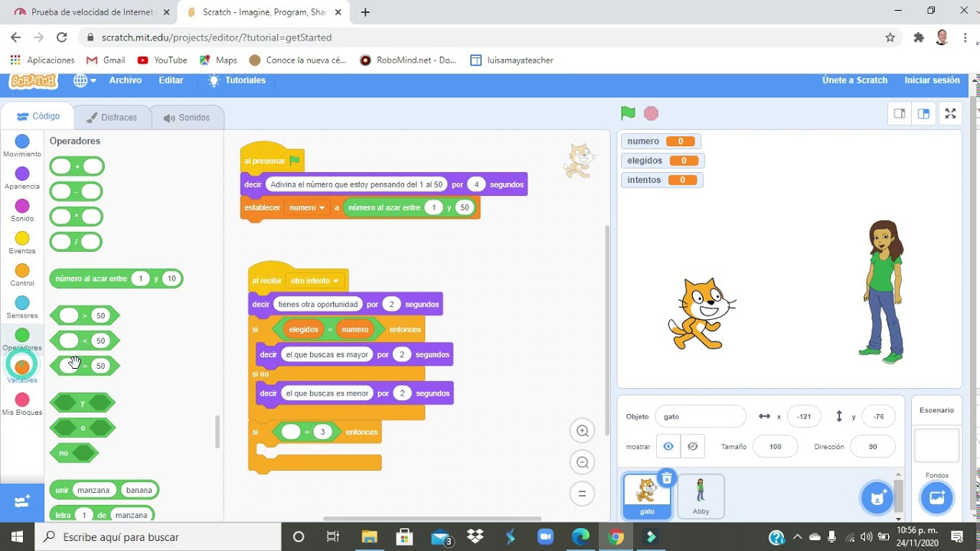Open the RoboMind.net bookmark
The height and width of the screenshot is (551, 980).
(408, 60)
